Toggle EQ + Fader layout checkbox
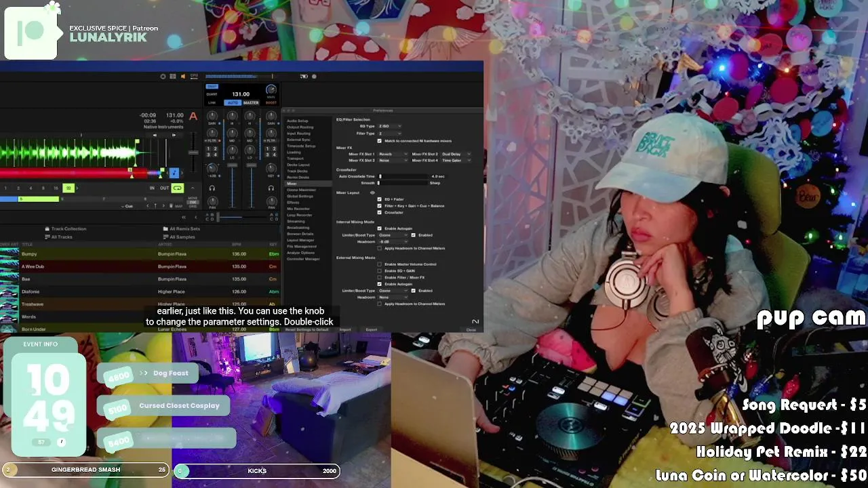This screenshot has width=868, height=488. (x=379, y=199)
